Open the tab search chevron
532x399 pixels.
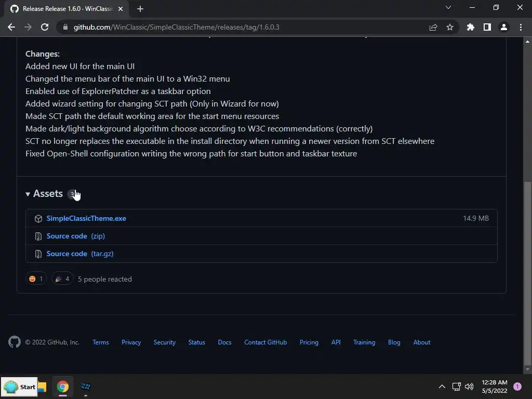pyautogui.click(x=448, y=7)
